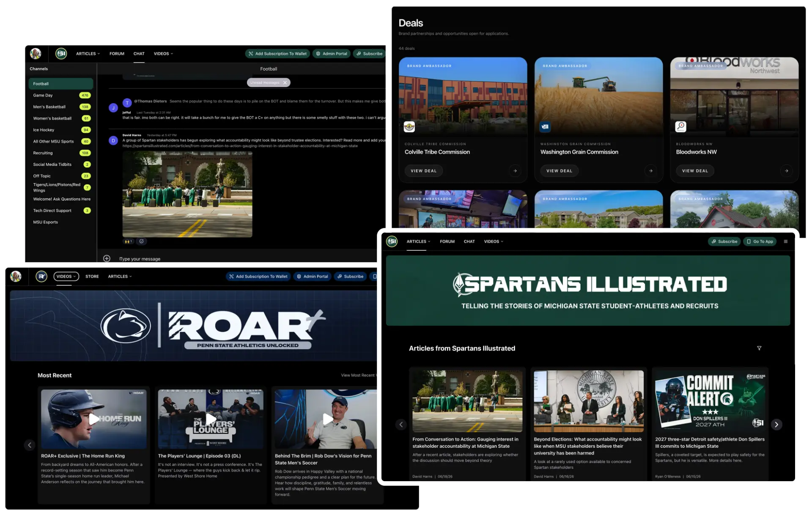Add a reaction to David Harns' message
The height and width of the screenshot is (515, 812).
(x=141, y=241)
